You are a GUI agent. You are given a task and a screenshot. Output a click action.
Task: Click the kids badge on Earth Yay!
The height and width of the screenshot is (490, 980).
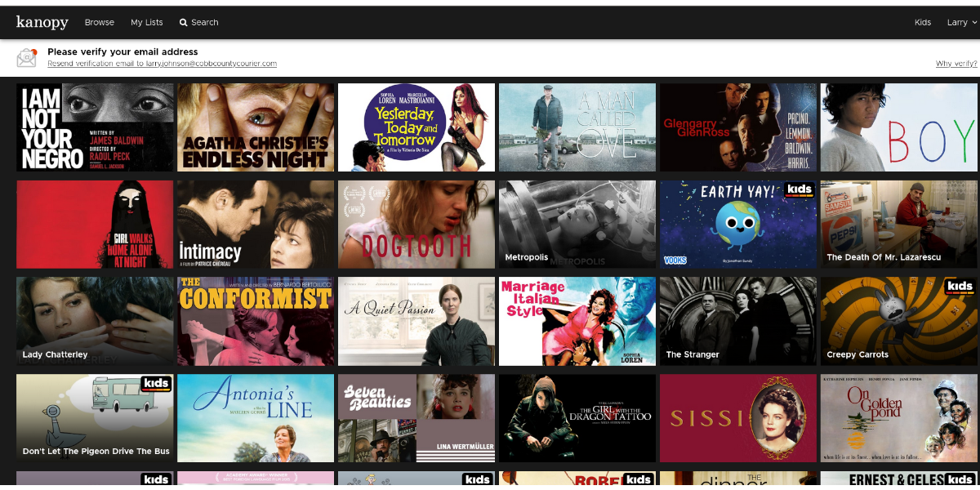(800, 190)
